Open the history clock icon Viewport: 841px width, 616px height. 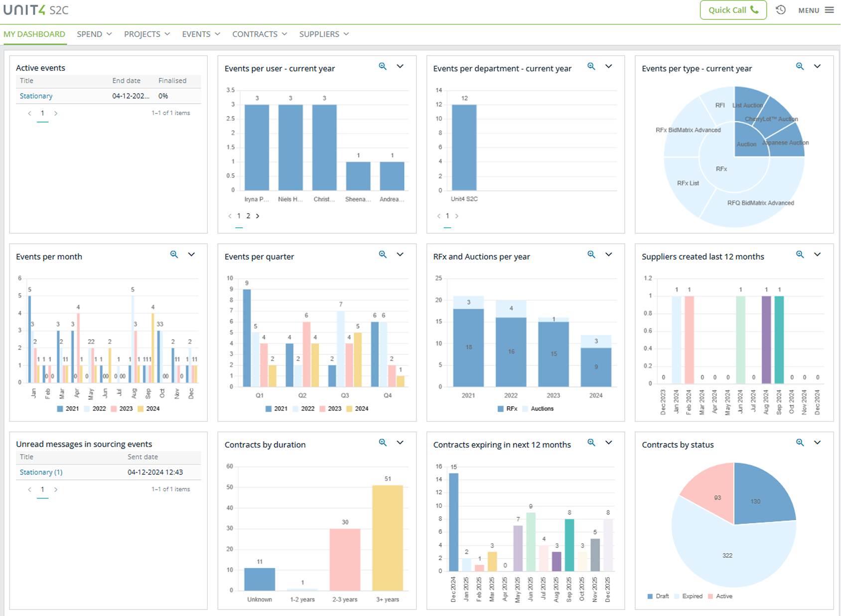pyautogui.click(x=781, y=10)
